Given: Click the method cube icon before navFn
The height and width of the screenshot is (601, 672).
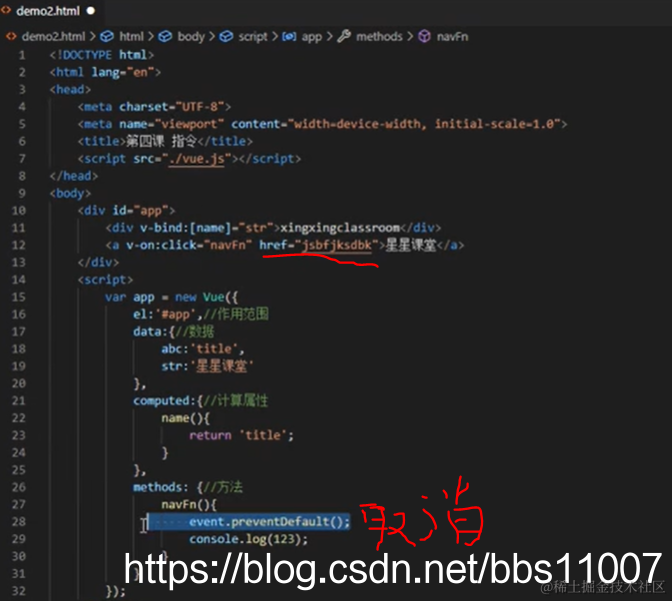Looking at the screenshot, I should [x=424, y=36].
